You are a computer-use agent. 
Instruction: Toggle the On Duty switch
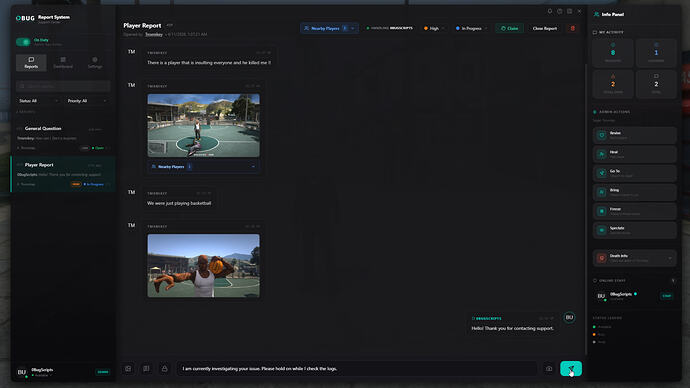point(23,42)
